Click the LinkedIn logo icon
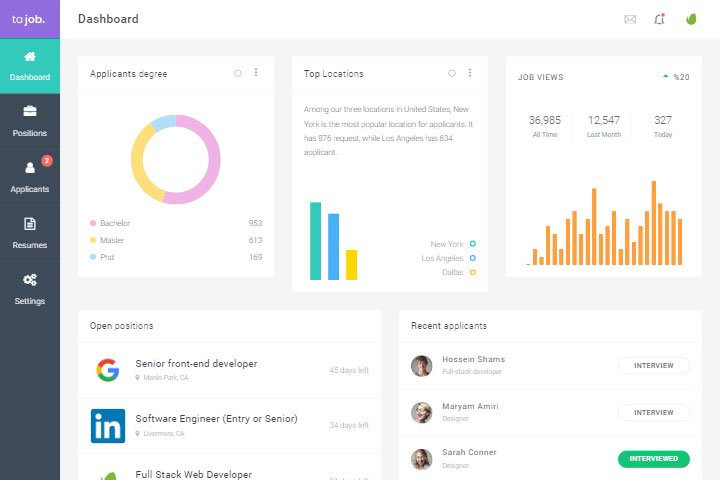 (107, 425)
